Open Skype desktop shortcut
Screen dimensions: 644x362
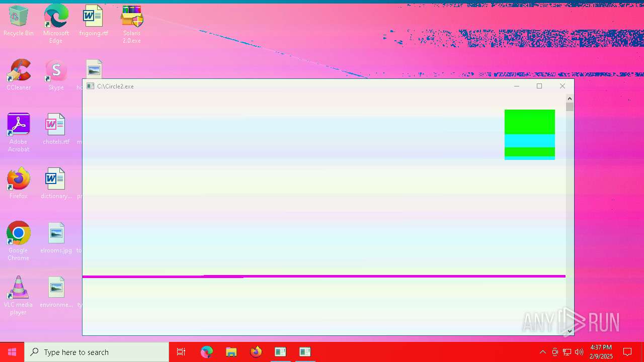[x=56, y=75]
